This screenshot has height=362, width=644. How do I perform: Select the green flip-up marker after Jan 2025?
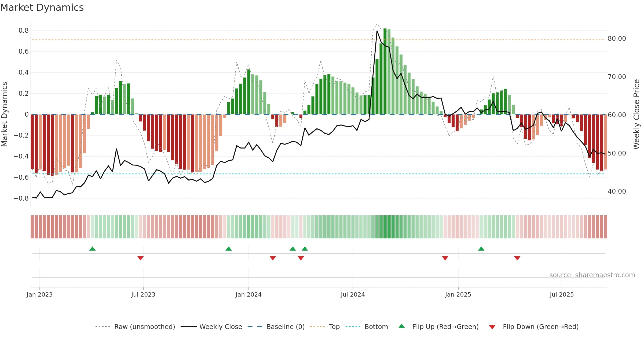coord(481,249)
